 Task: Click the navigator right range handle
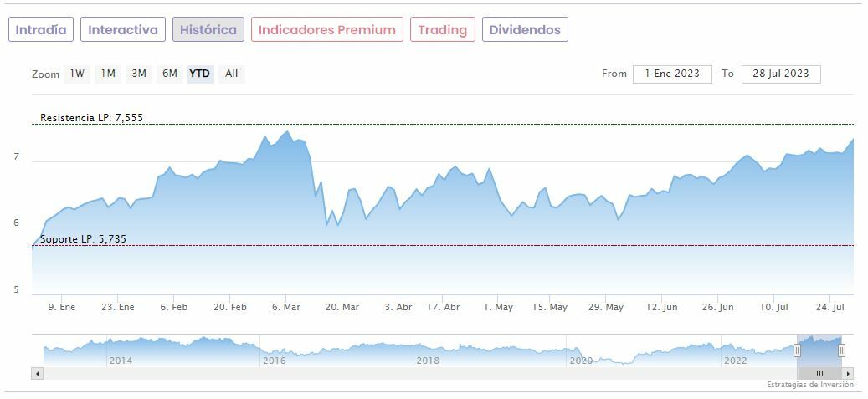pyautogui.click(x=841, y=350)
